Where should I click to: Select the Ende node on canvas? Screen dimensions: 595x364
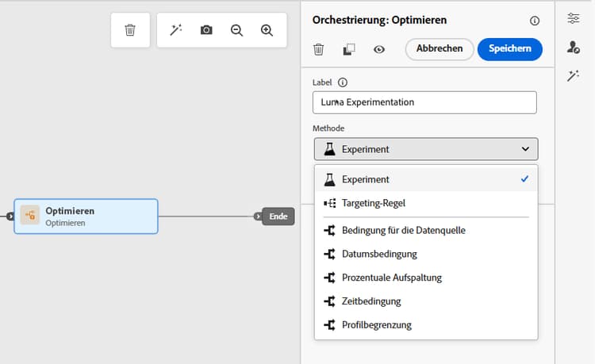coord(278,216)
